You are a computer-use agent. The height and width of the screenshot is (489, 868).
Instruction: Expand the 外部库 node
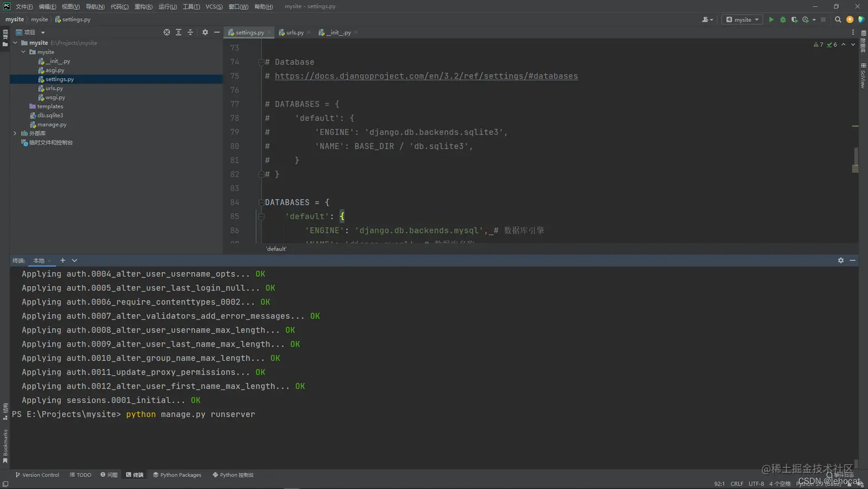[x=15, y=133]
